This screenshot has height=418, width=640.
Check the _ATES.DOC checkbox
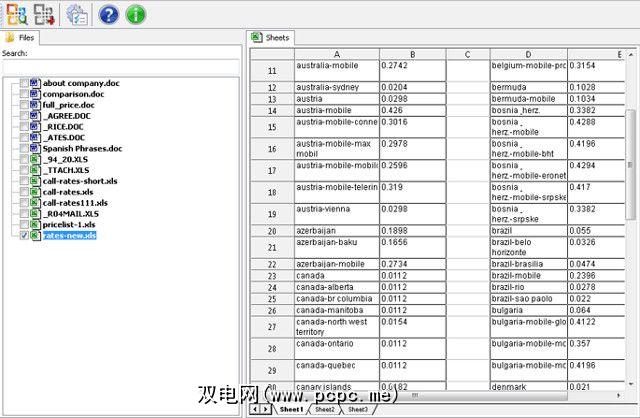24,138
